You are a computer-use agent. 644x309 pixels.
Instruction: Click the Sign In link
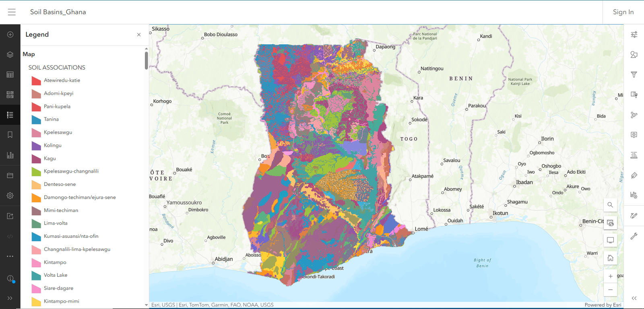click(623, 12)
